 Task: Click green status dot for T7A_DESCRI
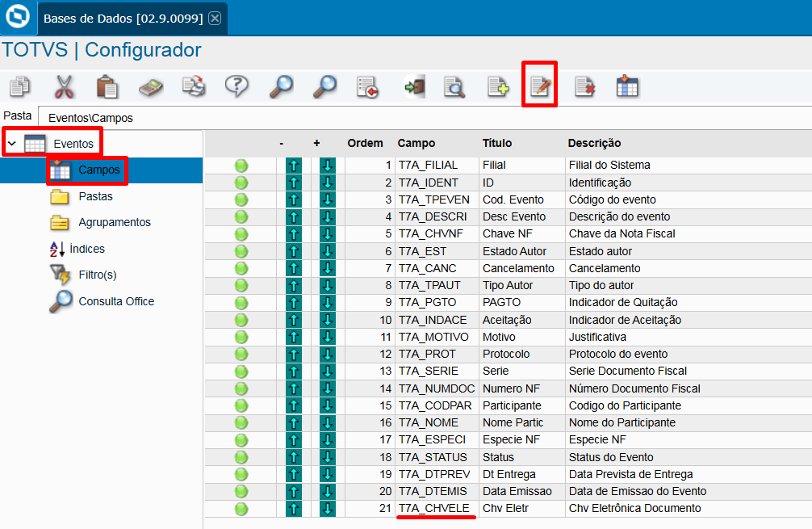[x=241, y=216]
